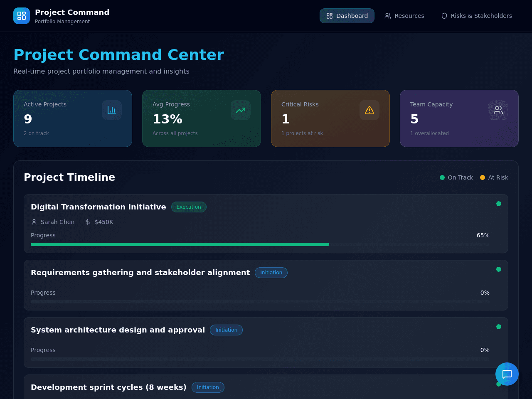Image resolution: width=532 pixels, height=399 pixels.
Task: Click the System architecture design progress bar
Action: (x=260, y=359)
